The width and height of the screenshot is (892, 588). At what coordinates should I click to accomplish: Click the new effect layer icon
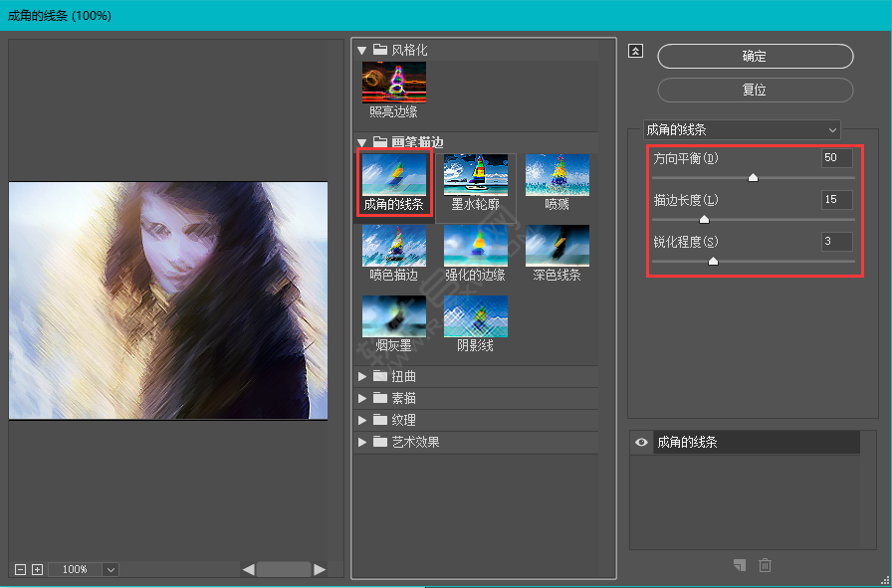(x=739, y=565)
